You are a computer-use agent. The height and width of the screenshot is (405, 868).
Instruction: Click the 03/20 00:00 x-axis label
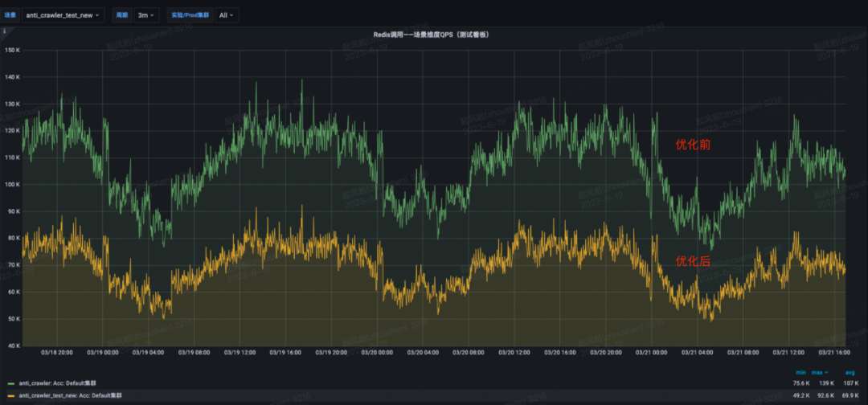coord(377,352)
